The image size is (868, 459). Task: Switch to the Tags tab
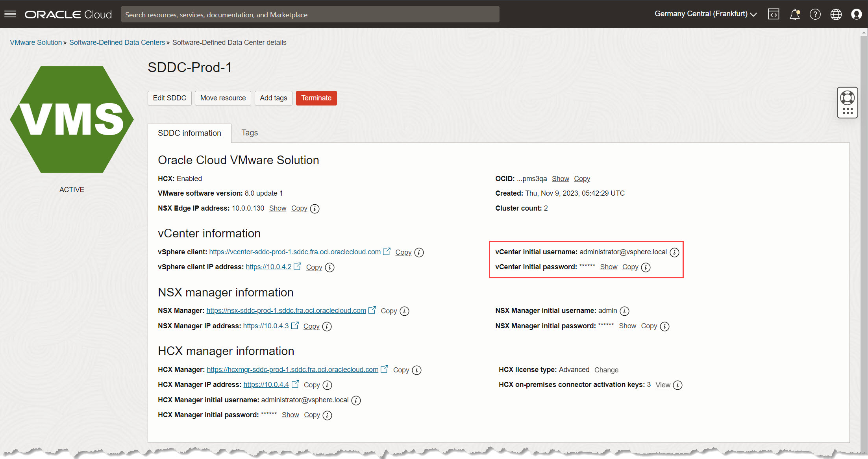(250, 133)
